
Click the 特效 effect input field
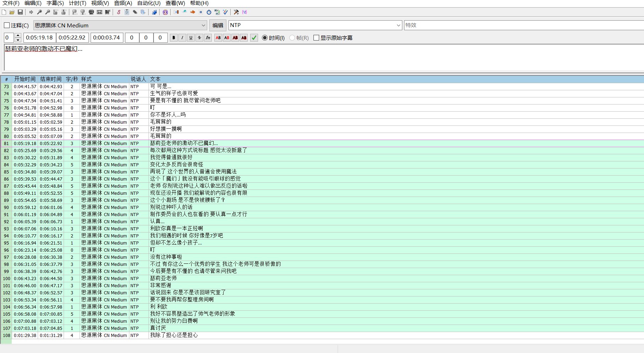click(524, 25)
